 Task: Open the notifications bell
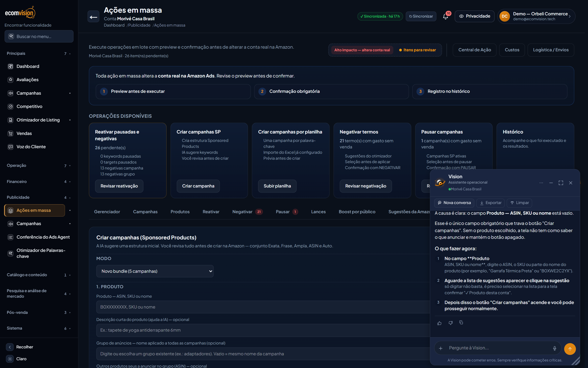pyautogui.click(x=445, y=16)
